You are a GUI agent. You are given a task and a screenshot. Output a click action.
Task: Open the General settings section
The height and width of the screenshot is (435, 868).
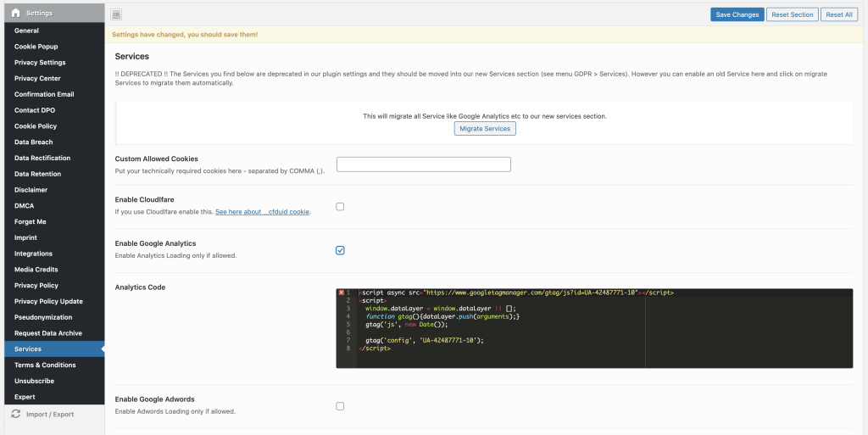click(26, 31)
